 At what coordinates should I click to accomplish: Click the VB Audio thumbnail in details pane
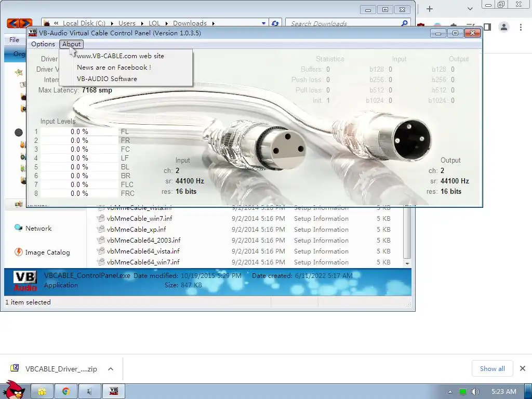(x=25, y=281)
